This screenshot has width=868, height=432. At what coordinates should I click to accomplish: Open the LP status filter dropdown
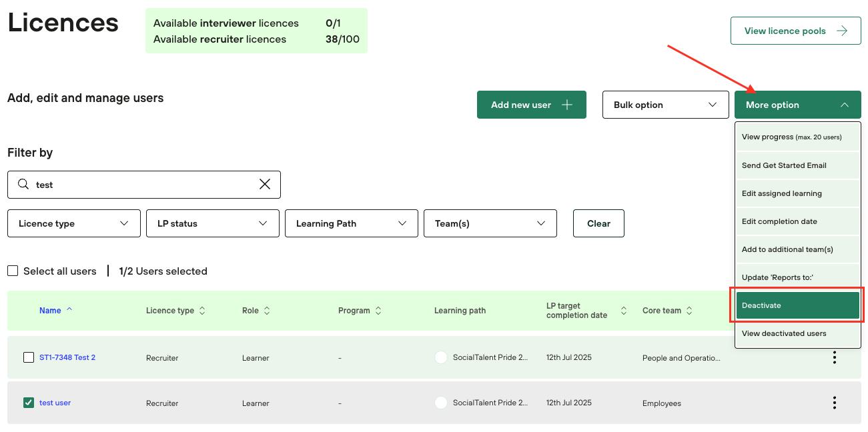(x=212, y=223)
